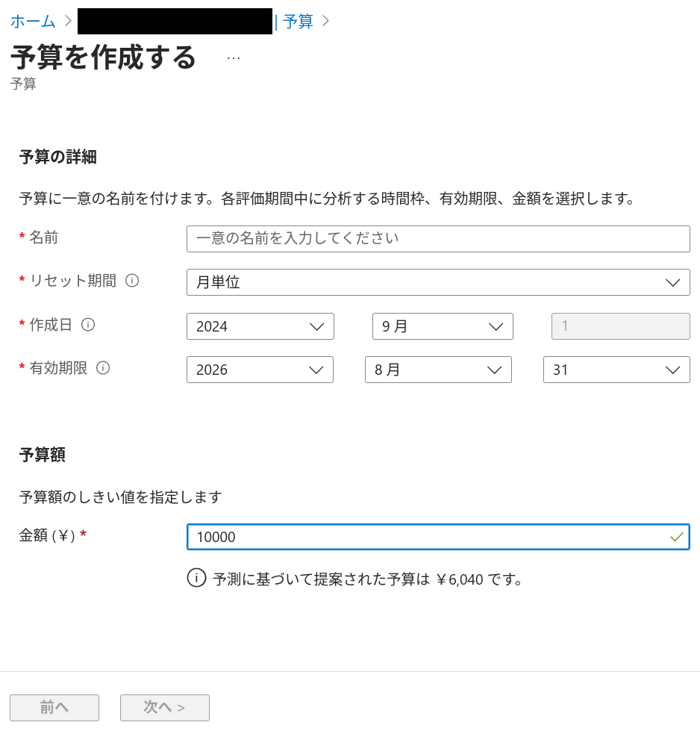The height and width of the screenshot is (731, 700).
Task: Open the creation month dropdown showing 9 月
Action: coord(443,326)
